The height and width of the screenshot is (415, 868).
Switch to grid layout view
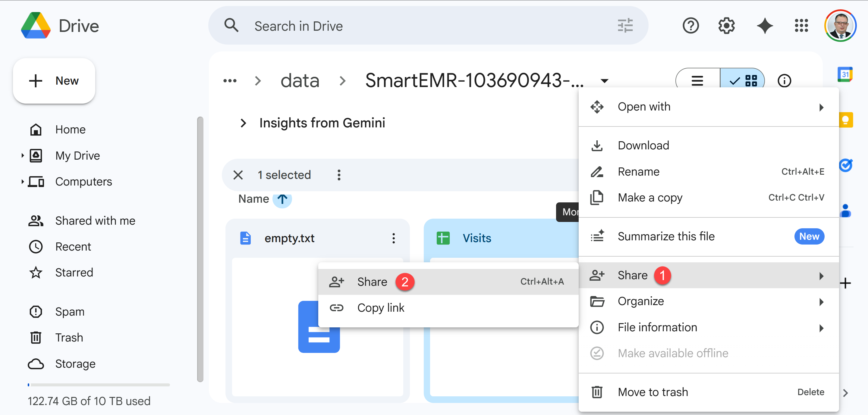(x=744, y=81)
